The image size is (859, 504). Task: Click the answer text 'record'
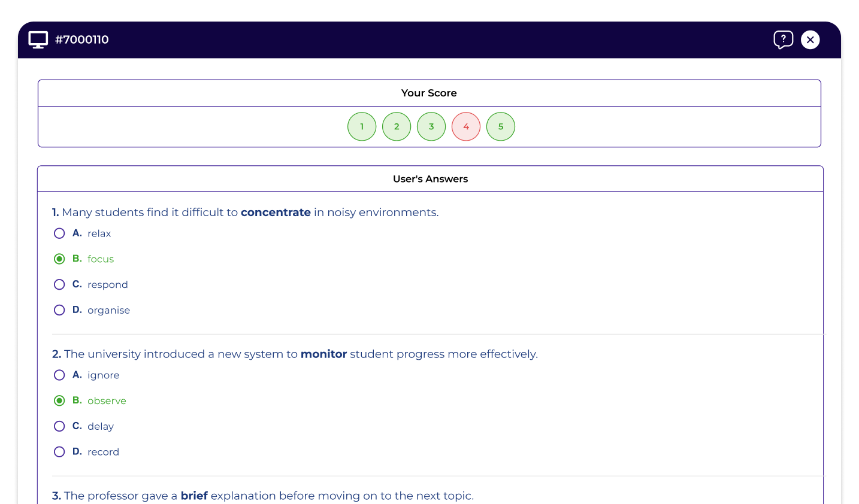(103, 452)
